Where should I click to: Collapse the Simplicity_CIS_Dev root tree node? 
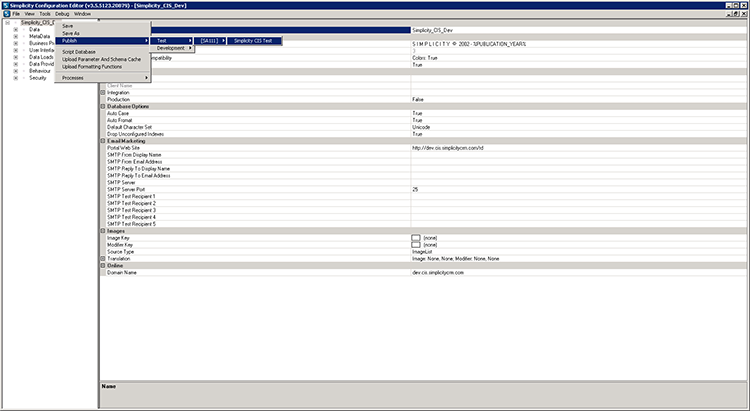click(x=7, y=22)
